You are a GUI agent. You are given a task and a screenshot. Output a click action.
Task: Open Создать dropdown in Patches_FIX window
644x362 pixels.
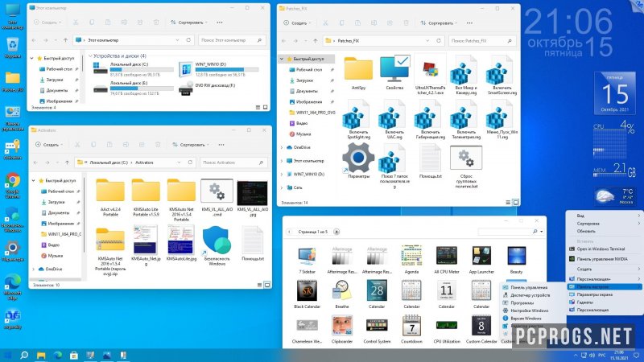coord(297,23)
